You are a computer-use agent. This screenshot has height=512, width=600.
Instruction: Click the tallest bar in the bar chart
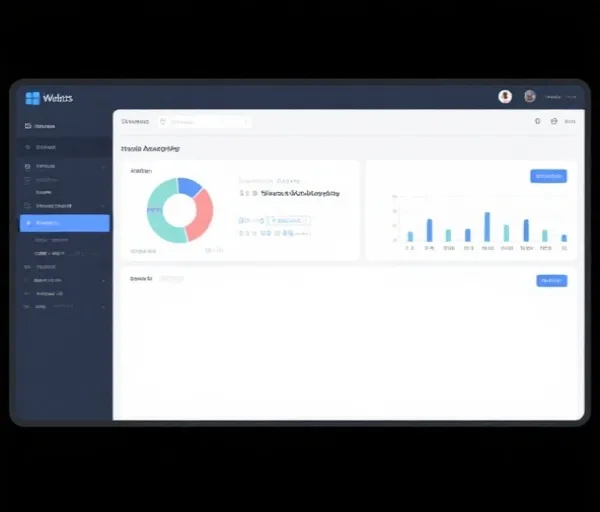[x=487, y=227]
